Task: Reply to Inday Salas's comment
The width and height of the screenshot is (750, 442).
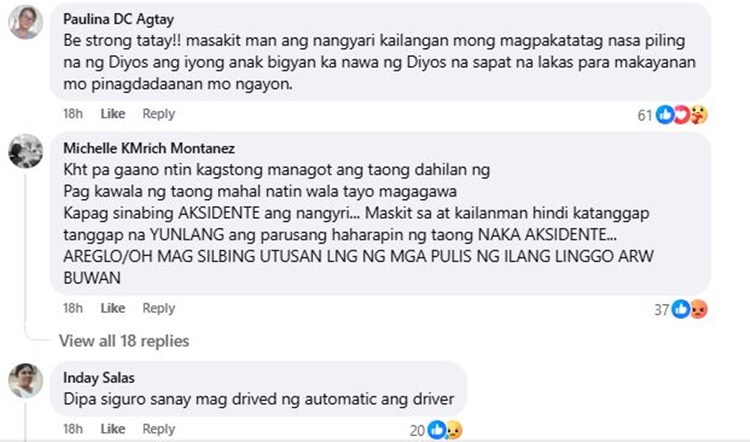Action: (159, 429)
